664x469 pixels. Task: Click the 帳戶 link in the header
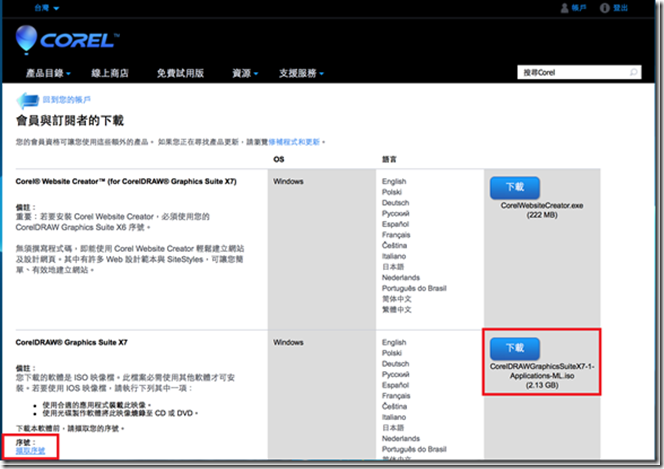point(578,8)
